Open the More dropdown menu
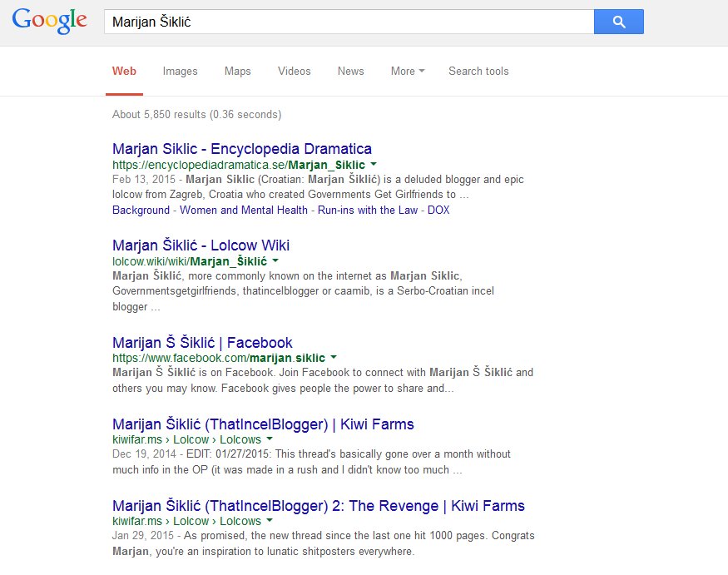Viewport: 728px width, 575px height. coord(408,71)
